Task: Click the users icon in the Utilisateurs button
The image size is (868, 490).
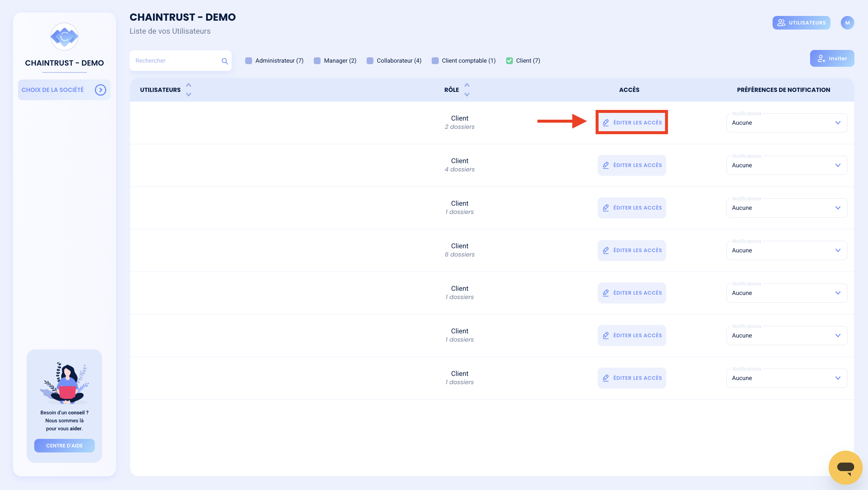Action: click(x=781, y=23)
